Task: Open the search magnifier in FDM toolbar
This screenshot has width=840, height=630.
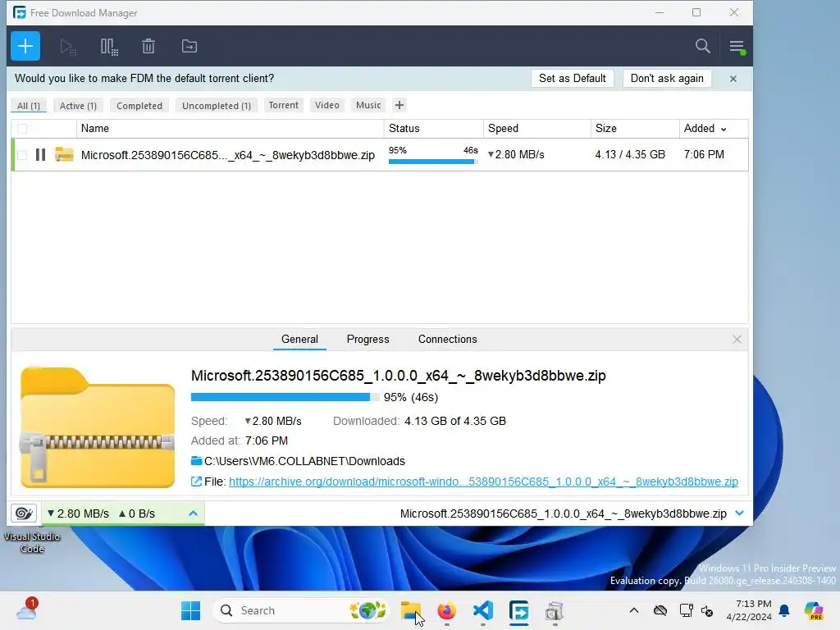Action: coord(702,46)
